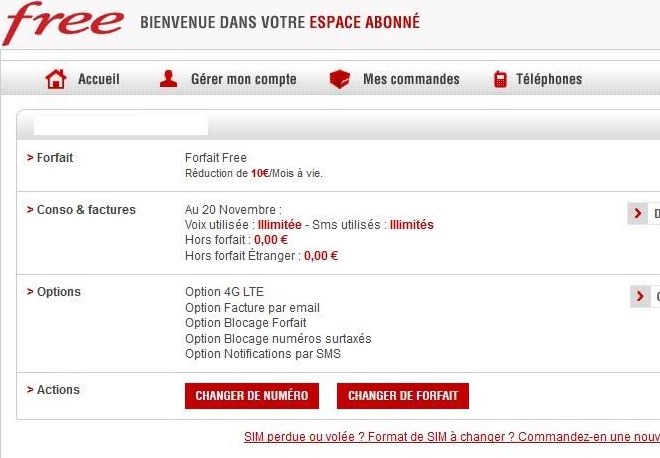
Task: Select the Téléphones menu item
Action: coord(548,79)
